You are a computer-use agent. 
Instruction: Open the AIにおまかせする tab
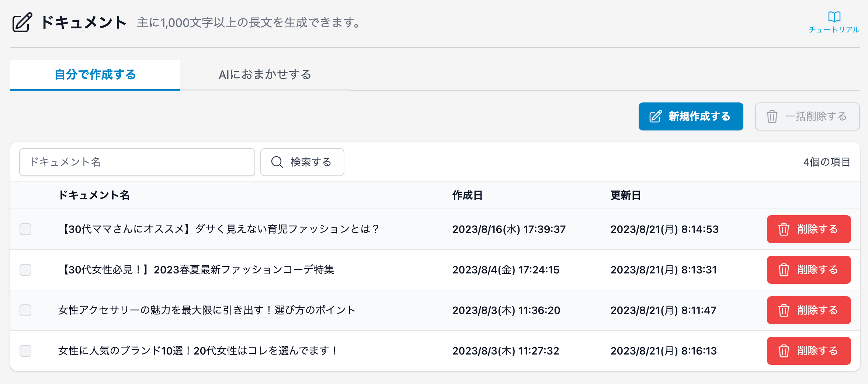tap(265, 75)
